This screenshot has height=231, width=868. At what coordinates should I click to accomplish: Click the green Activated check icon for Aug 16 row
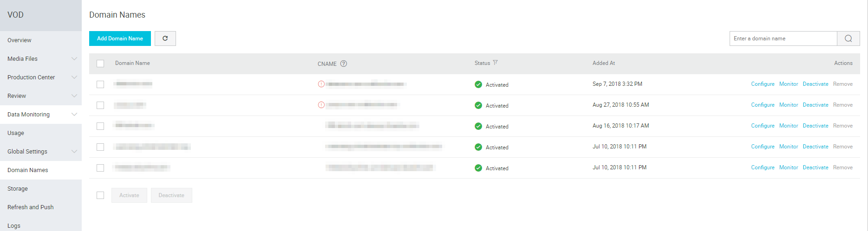click(478, 126)
